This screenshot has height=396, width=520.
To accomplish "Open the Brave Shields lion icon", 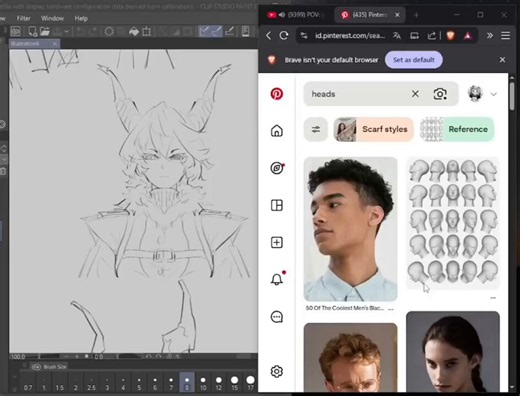I will 451,35.
